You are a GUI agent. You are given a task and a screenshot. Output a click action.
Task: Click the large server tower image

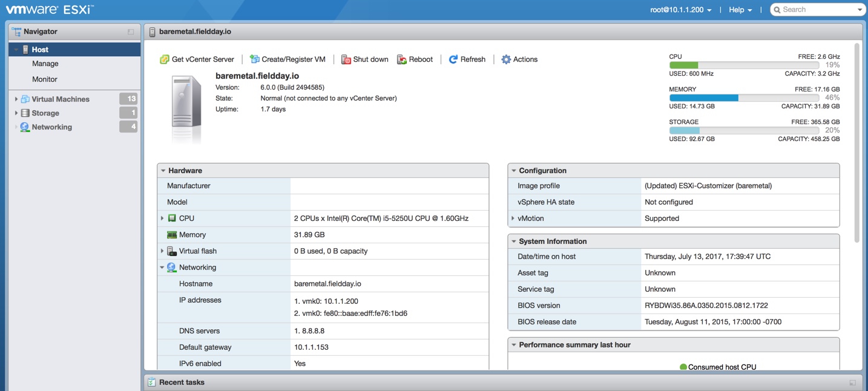[x=186, y=102]
